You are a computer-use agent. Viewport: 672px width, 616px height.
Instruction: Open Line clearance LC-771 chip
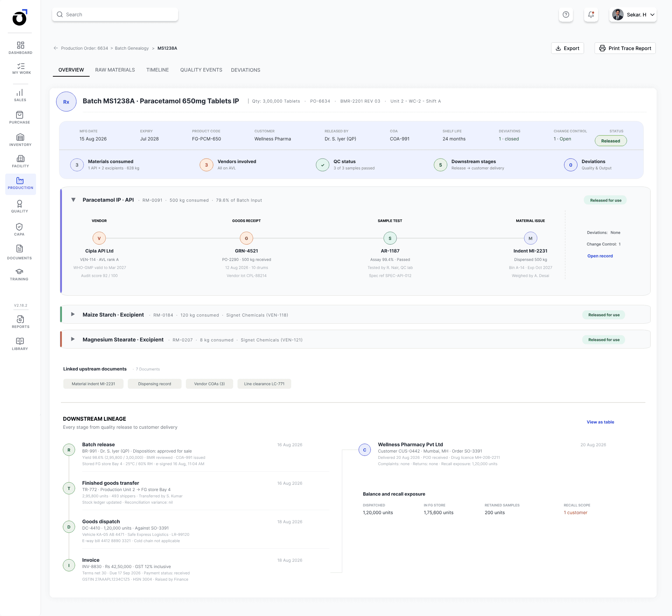click(264, 384)
